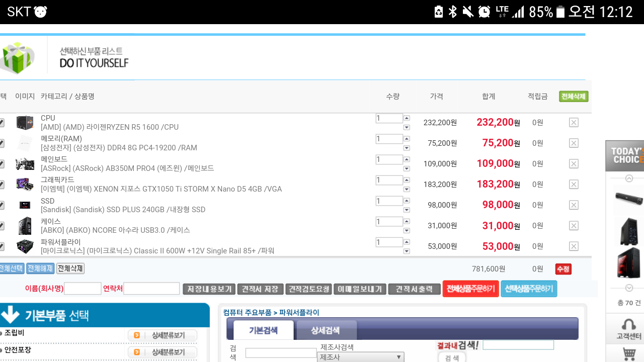This screenshot has height=362, width=644.
Task: Remove the 메인보드 row with X icon
Action: (x=574, y=164)
